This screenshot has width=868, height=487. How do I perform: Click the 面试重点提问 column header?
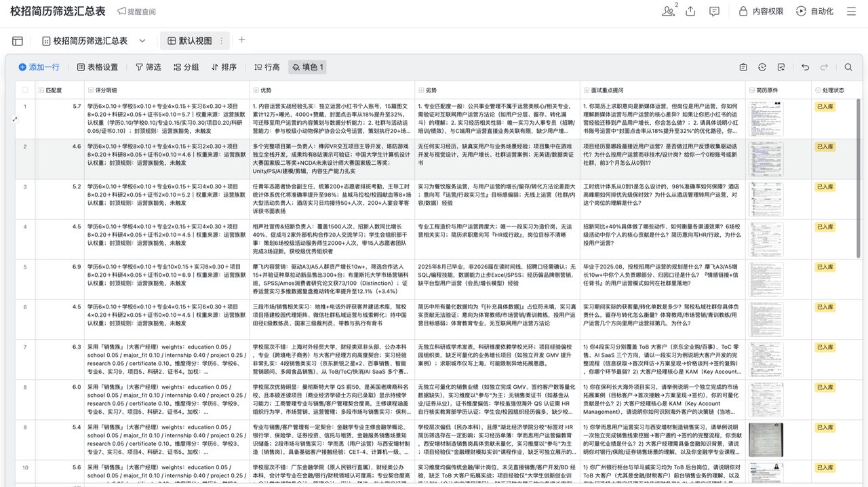point(663,90)
